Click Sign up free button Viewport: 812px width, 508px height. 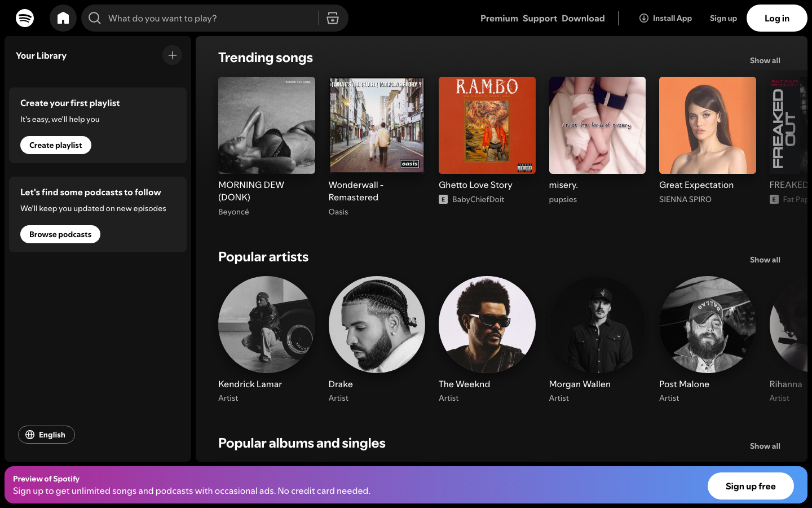click(751, 486)
